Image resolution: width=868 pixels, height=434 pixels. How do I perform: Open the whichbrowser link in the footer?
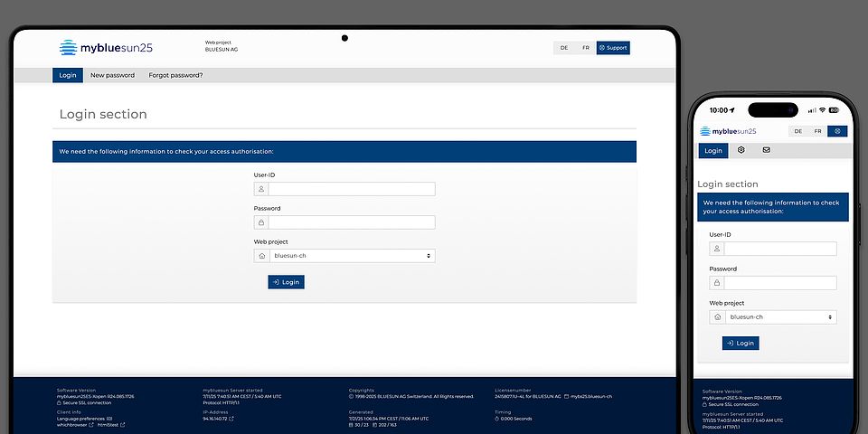point(75,425)
